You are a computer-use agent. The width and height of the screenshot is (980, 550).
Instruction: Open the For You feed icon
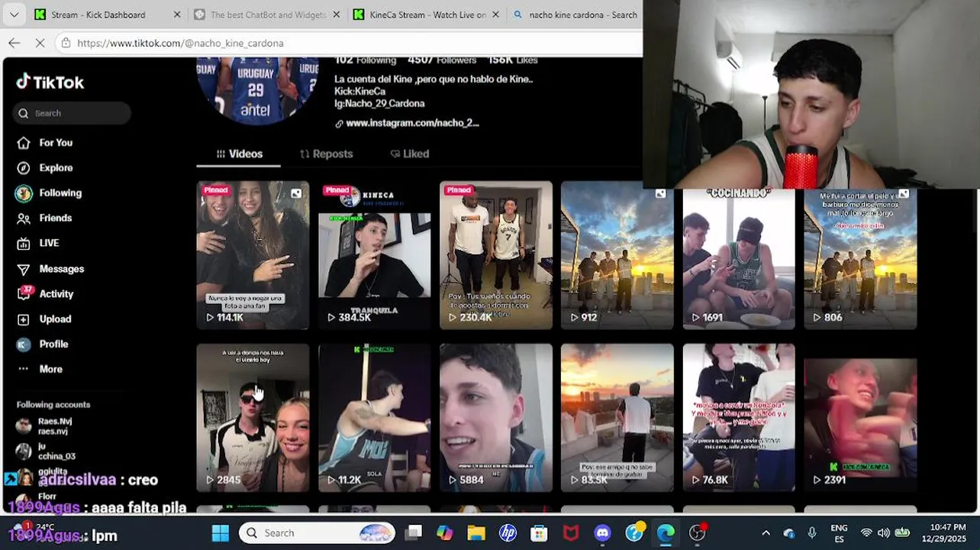coord(24,143)
